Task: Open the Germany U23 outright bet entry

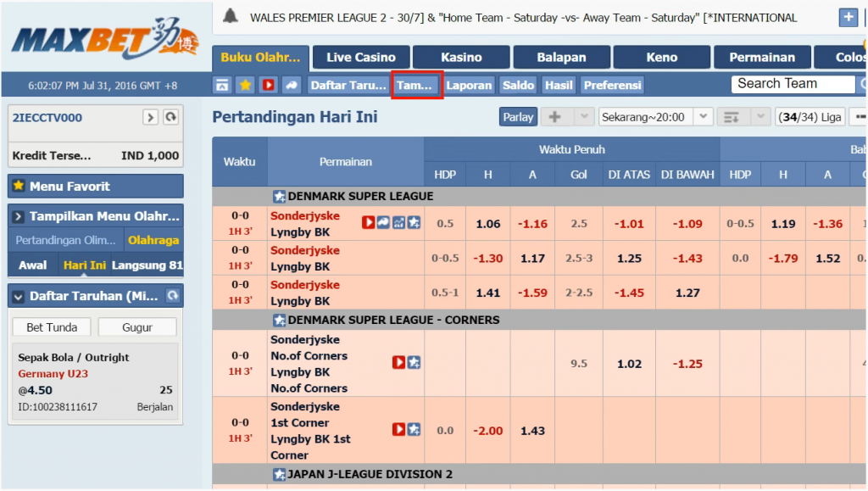Action: [x=95, y=382]
